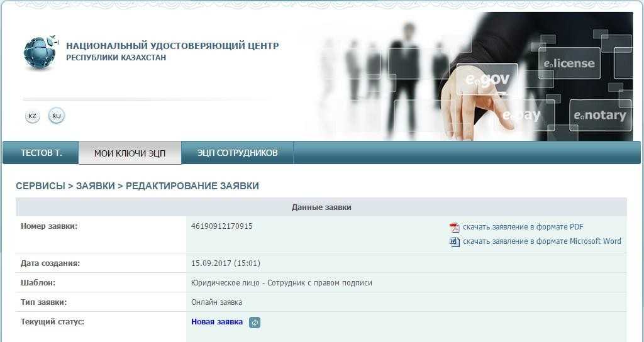Switch language with the KZ button
This screenshot has width=644, height=342.
click(x=33, y=116)
